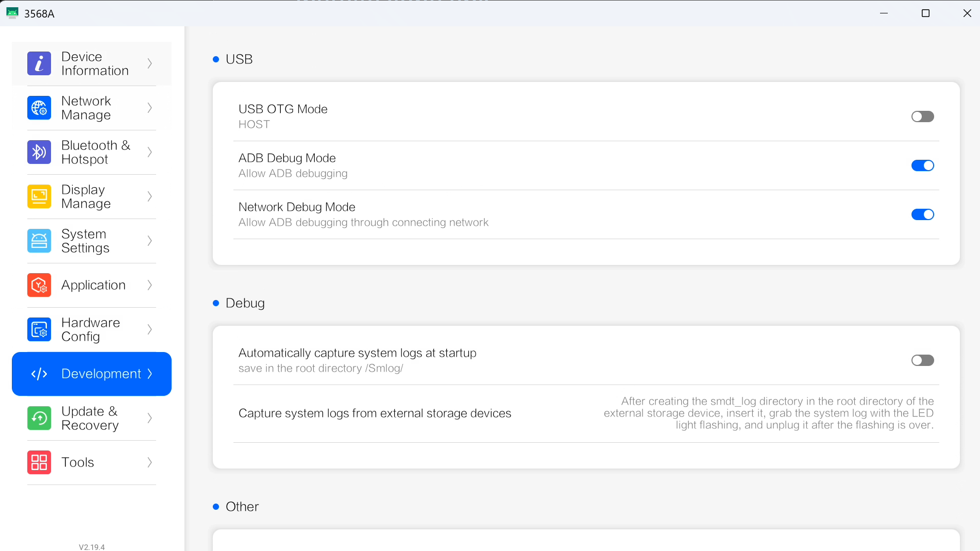Open Network Manage via its globe icon
Viewport: 980px width, 551px height.
(39, 108)
